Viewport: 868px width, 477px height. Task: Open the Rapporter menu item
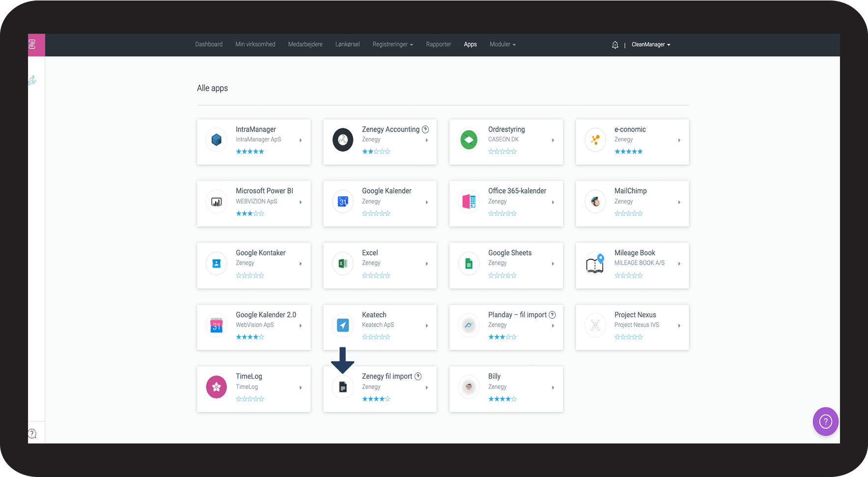click(439, 45)
